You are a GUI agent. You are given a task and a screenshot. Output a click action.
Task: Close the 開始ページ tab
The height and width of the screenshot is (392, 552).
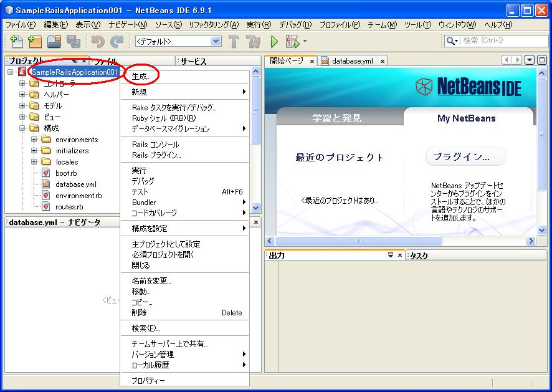pos(312,61)
